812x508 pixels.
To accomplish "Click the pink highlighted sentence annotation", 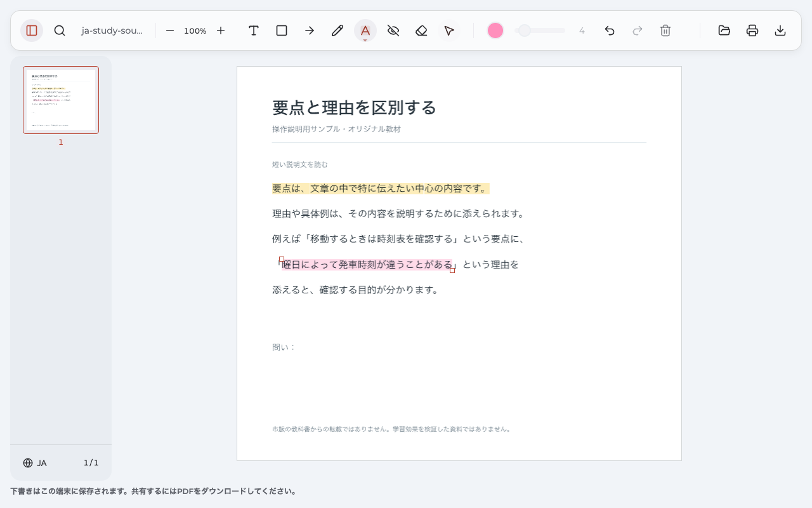I will (367, 264).
